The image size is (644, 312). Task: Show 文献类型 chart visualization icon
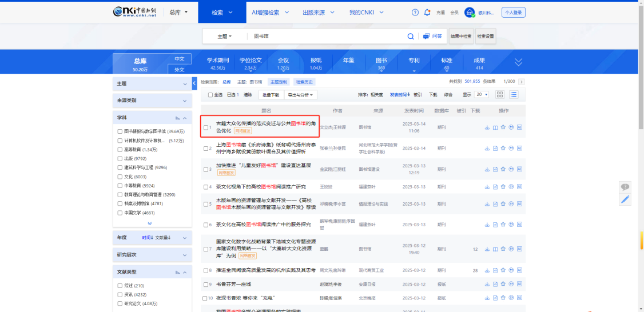177,272
